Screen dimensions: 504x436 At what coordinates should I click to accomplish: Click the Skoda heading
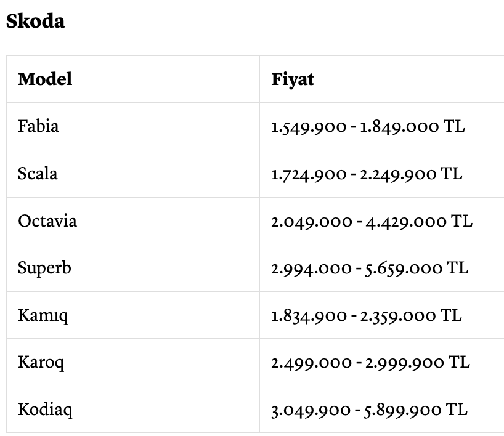(x=35, y=21)
